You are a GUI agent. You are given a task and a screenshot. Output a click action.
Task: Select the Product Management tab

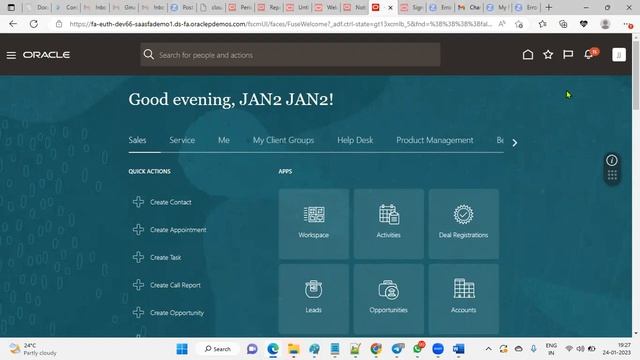point(435,140)
